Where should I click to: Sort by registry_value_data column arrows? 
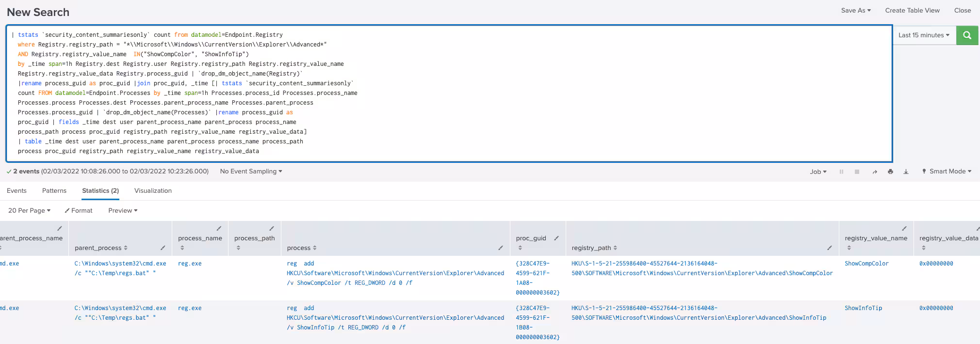click(924, 248)
